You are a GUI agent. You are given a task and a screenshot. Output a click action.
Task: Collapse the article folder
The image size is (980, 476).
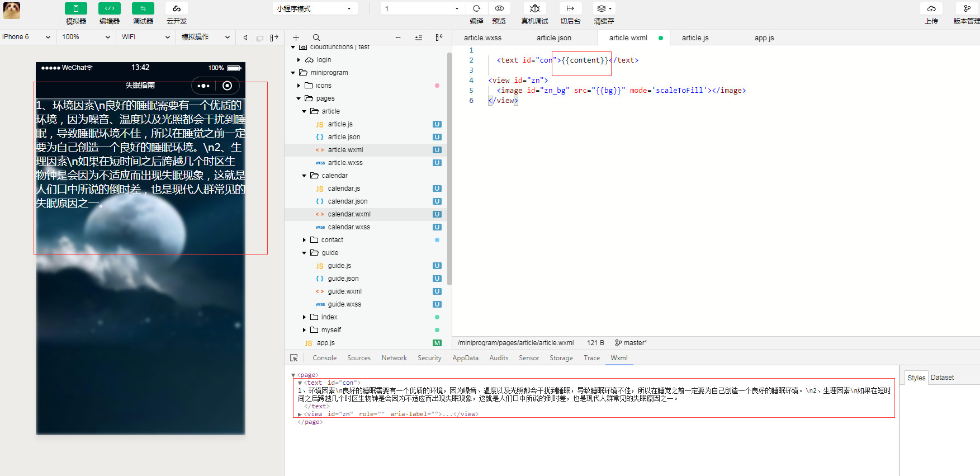coord(304,111)
